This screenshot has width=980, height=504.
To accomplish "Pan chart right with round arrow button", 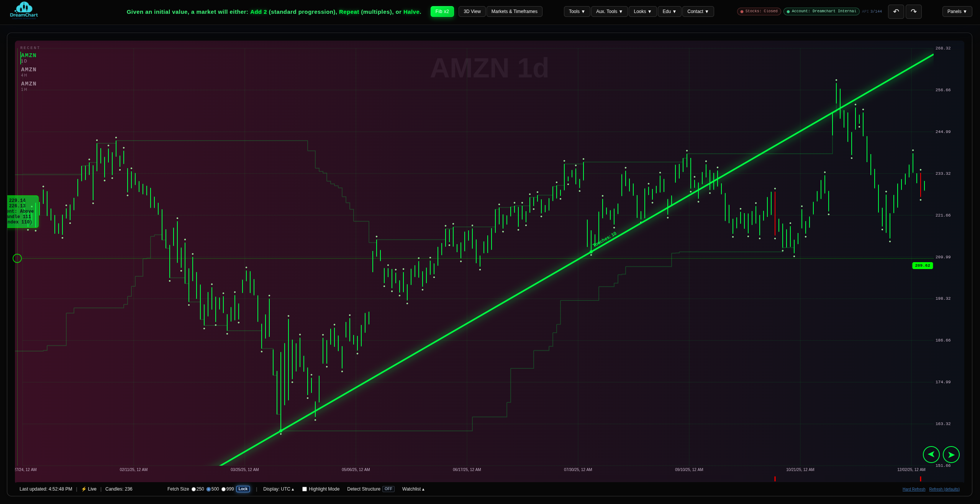I will 951,455.
